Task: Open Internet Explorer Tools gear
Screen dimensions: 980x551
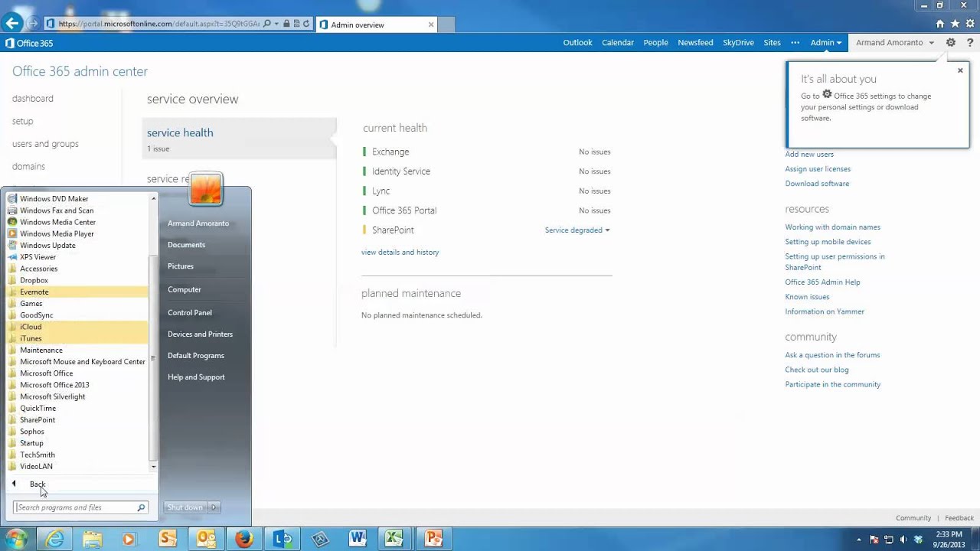Action: [x=970, y=24]
